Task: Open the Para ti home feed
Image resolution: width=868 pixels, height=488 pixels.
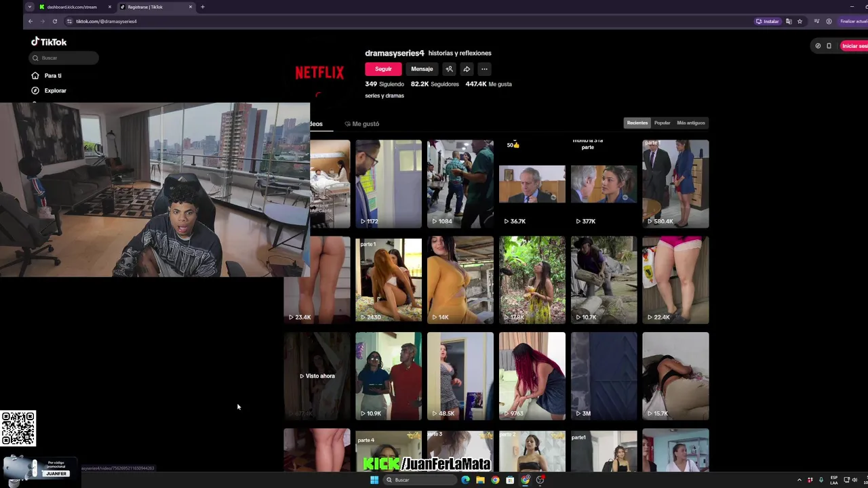Action: [x=46, y=75]
